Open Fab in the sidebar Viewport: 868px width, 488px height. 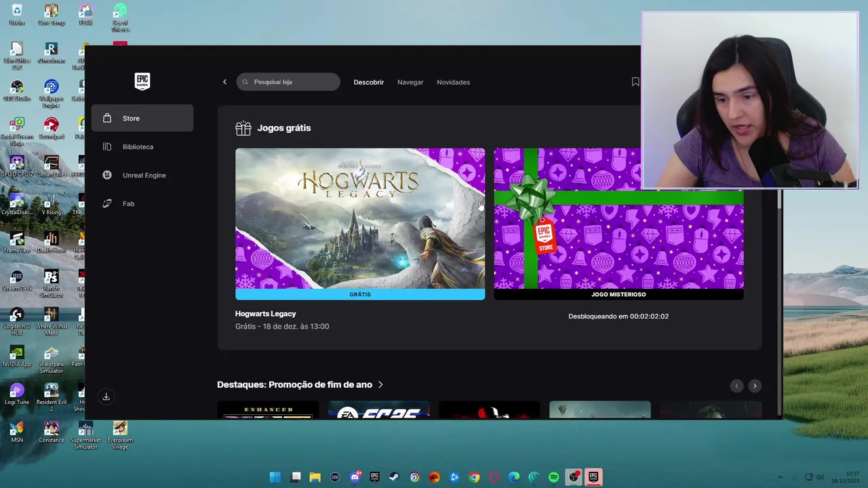coord(142,203)
